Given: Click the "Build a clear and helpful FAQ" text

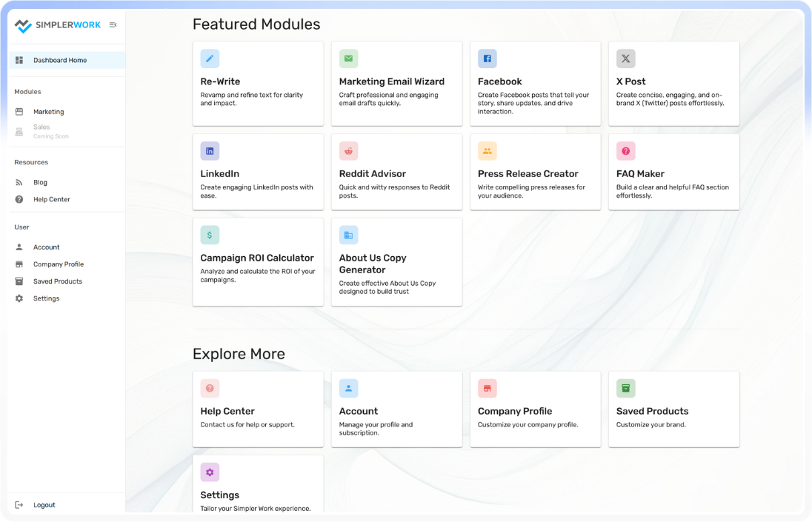Looking at the screenshot, I should coord(672,192).
